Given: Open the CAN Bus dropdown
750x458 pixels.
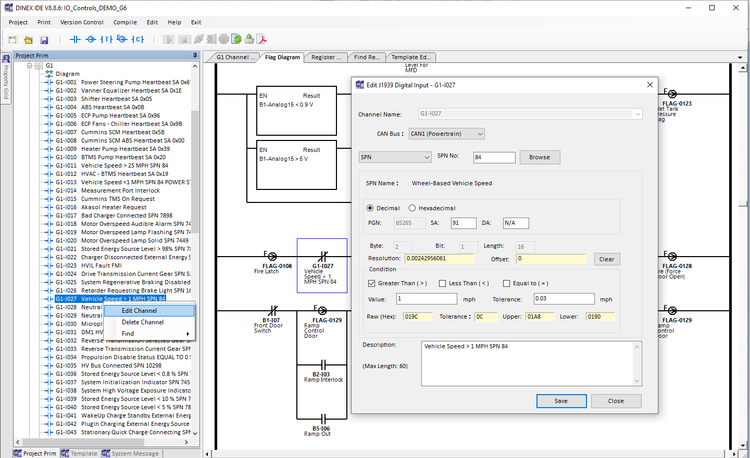Looking at the screenshot, I should click(446, 134).
